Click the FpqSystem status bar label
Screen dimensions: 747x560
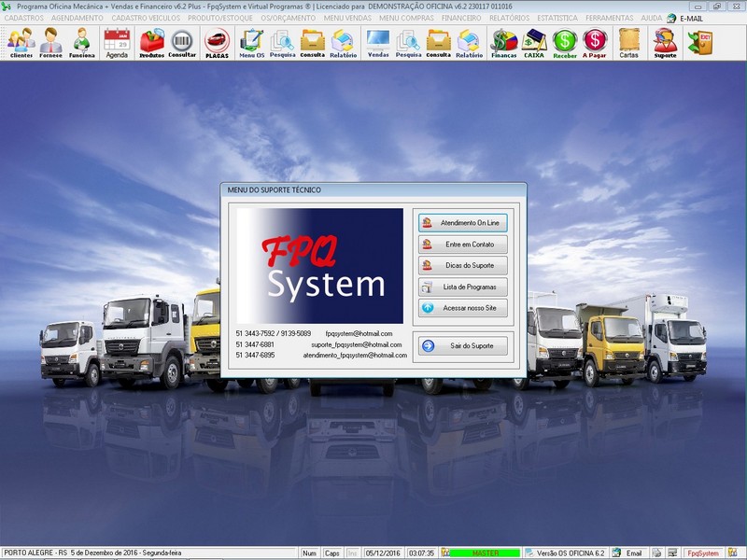(x=703, y=553)
